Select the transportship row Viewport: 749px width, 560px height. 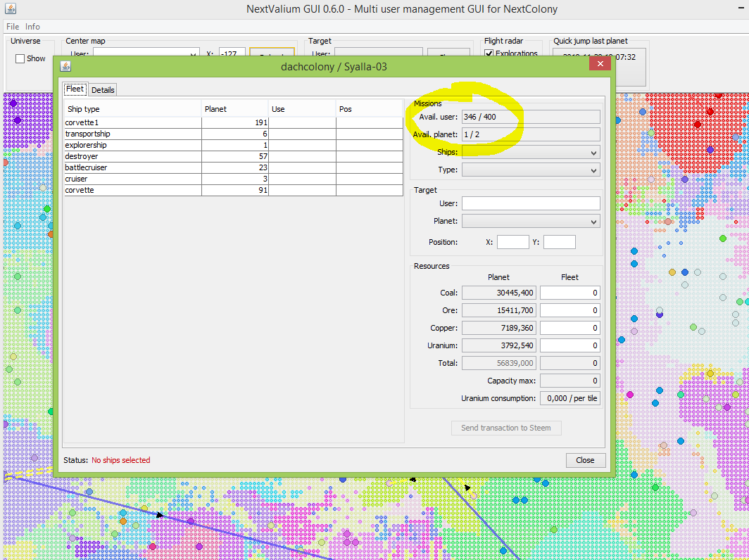click(x=234, y=134)
